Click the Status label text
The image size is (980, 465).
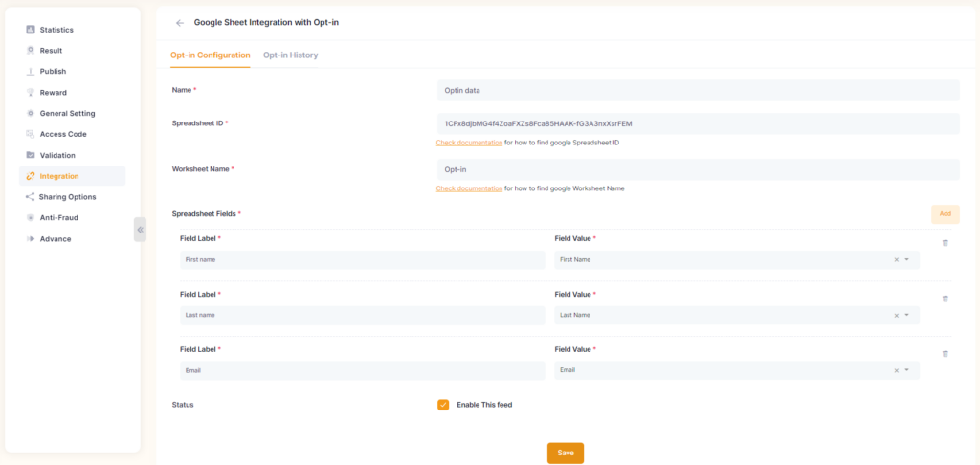click(183, 405)
